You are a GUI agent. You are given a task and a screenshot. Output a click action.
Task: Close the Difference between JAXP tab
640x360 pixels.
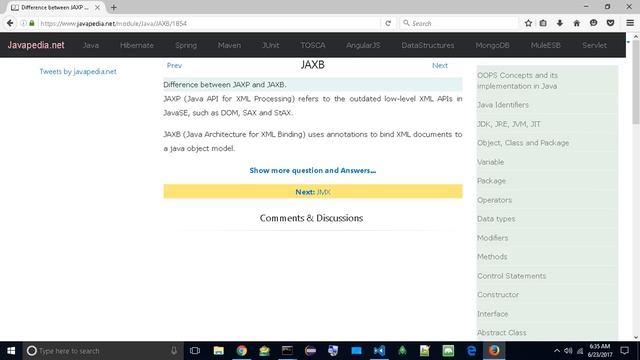[x=97, y=7]
